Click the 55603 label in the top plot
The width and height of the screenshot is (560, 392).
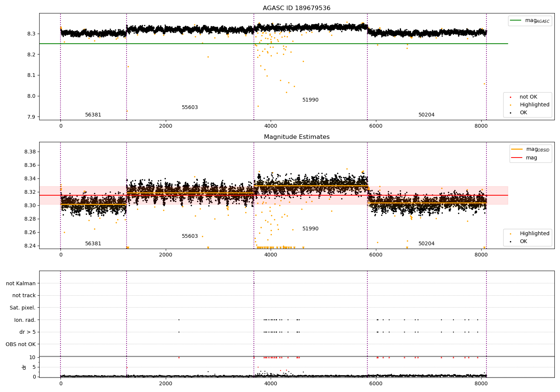coord(190,108)
